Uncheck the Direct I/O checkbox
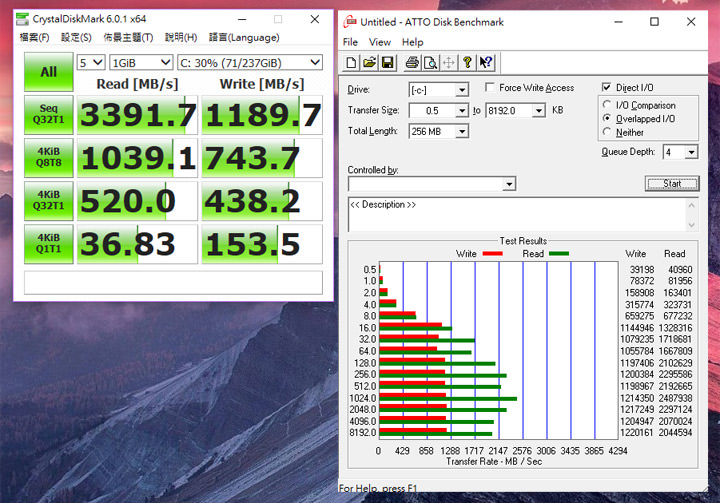This screenshot has height=503, width=720. point(607,88)
